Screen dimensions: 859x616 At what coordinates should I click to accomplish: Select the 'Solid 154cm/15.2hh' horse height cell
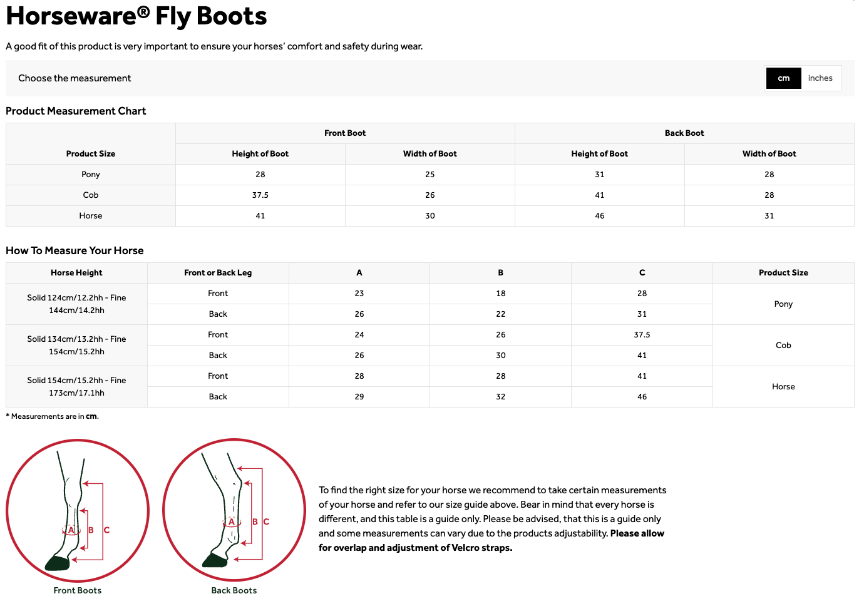point(76,387)
